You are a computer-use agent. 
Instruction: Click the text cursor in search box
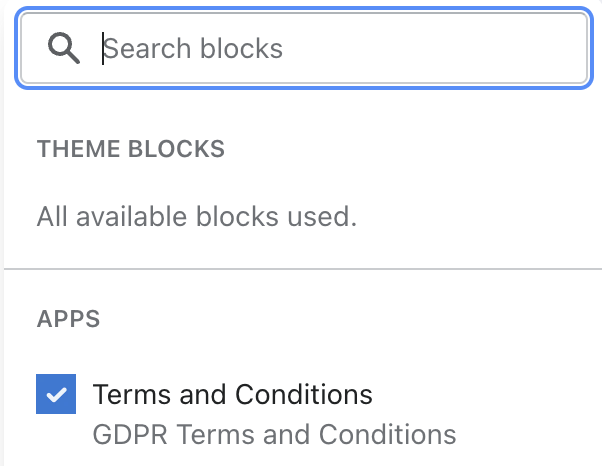[103, 48]
